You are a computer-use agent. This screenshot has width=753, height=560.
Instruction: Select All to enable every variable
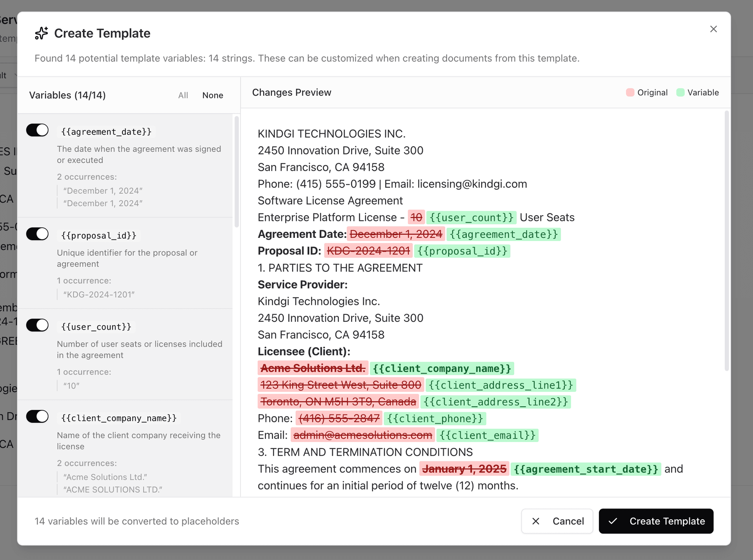tap(183, 95)
